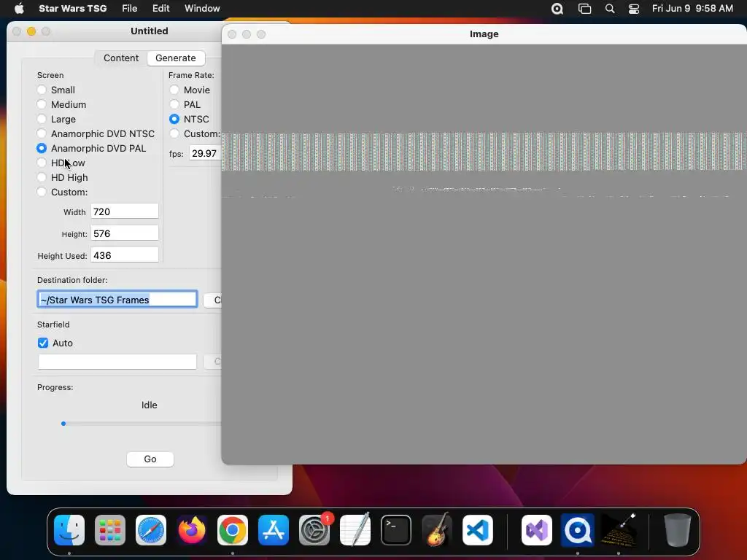The width and height of the screenshot is (747, 560).
Task: Select Anamorphic DVD NTSC screen
Action: [42, 134]
